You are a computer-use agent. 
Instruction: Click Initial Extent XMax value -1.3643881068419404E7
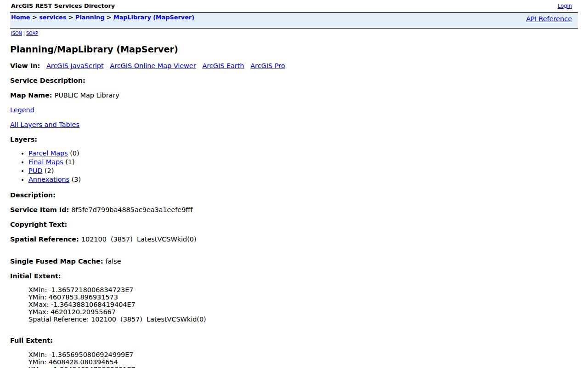tap(93, 305)
